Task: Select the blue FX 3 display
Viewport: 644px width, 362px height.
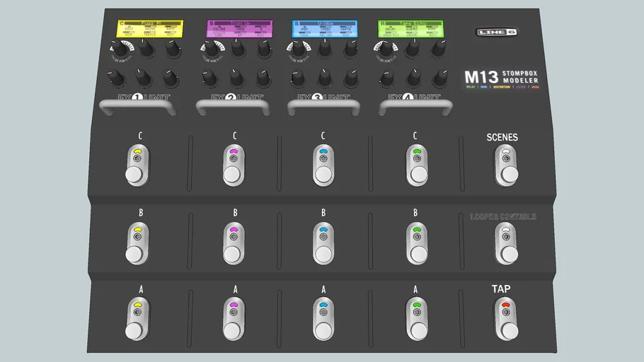Action: [324, 29]
